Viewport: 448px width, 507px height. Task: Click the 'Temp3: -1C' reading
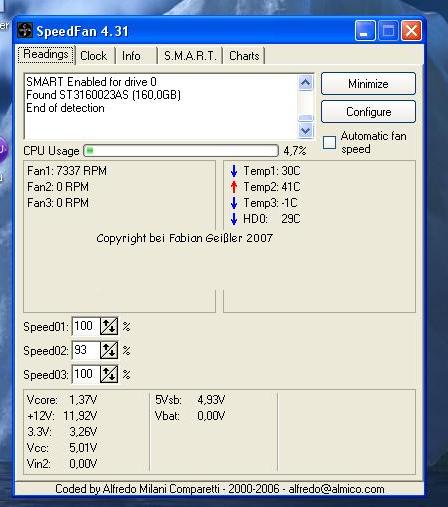click(x=270, y=203)
